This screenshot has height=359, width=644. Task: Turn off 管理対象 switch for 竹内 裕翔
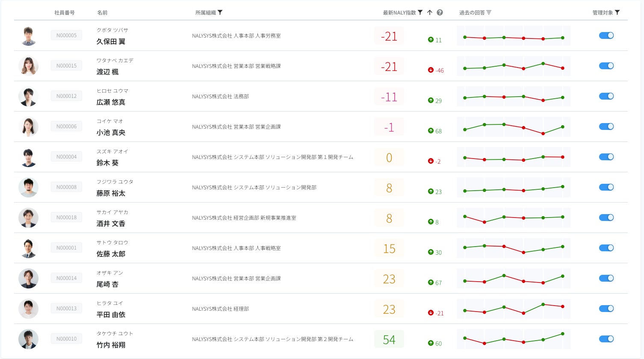pos(606,339)
